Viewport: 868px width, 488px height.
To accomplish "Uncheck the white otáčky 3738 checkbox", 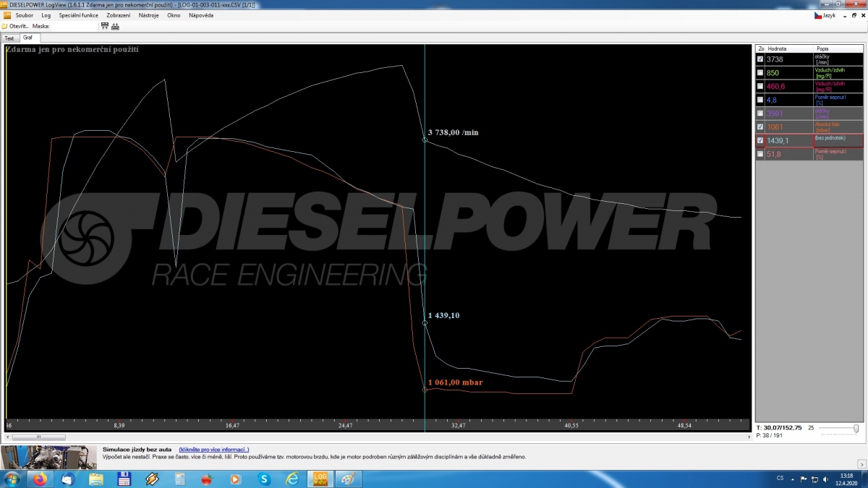I will coord(759,59).
